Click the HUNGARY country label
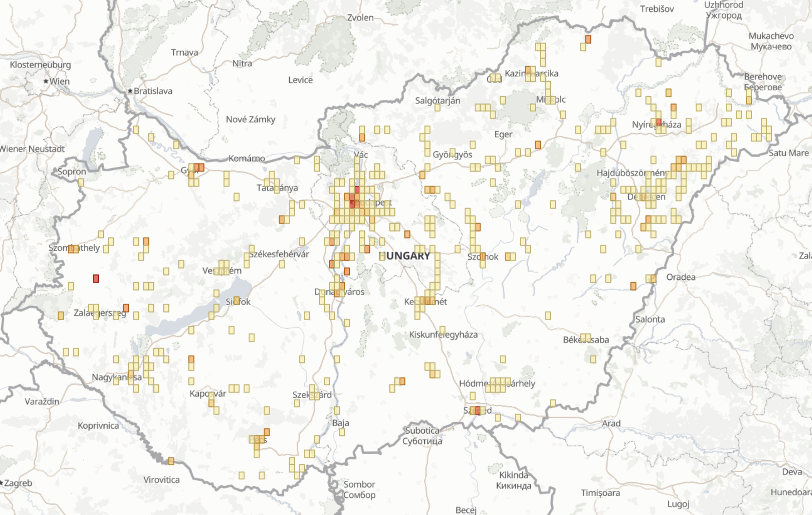This screenshot has height=515, width=812. 404,256
